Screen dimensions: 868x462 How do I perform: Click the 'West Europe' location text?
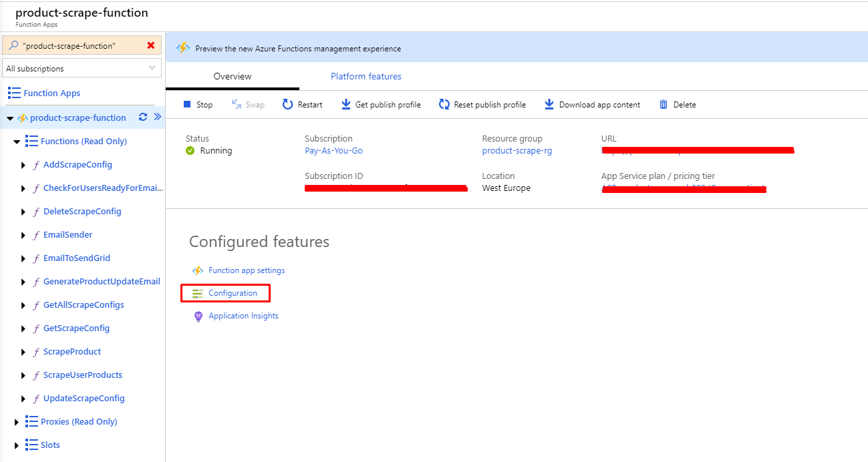point(507,188)
